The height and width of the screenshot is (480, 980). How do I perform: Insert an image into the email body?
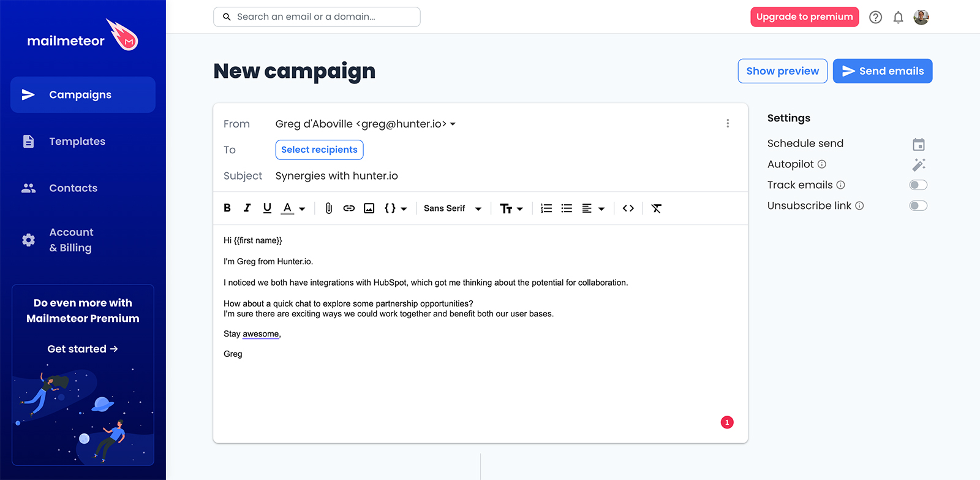(369, 208)
